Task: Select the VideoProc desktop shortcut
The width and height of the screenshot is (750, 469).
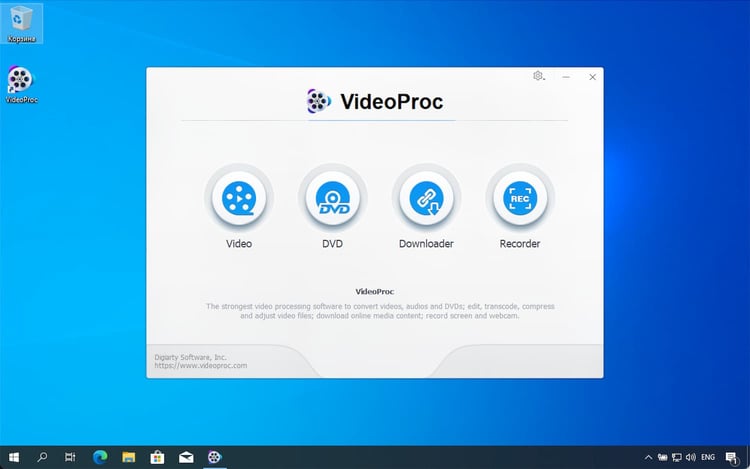Action: pyautogui.click(x=21, y=85)
